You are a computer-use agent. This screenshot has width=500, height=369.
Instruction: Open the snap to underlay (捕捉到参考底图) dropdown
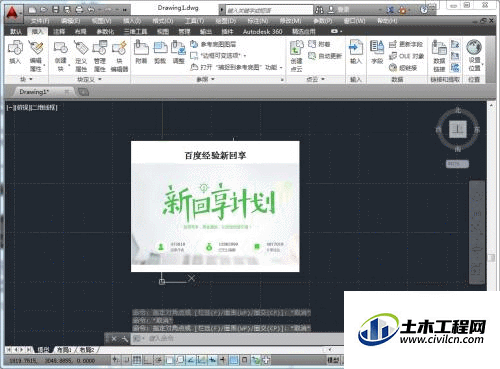pyautogui.click(x=281, y=68)
